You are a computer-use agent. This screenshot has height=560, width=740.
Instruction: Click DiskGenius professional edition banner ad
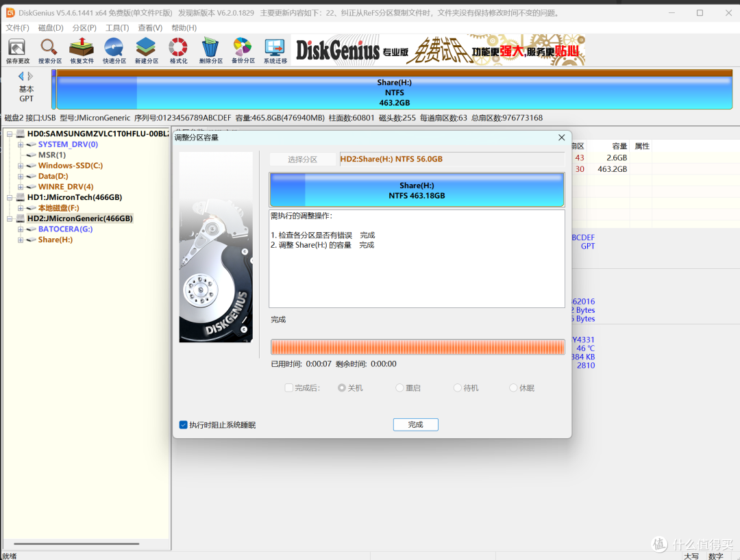point(438,49)
